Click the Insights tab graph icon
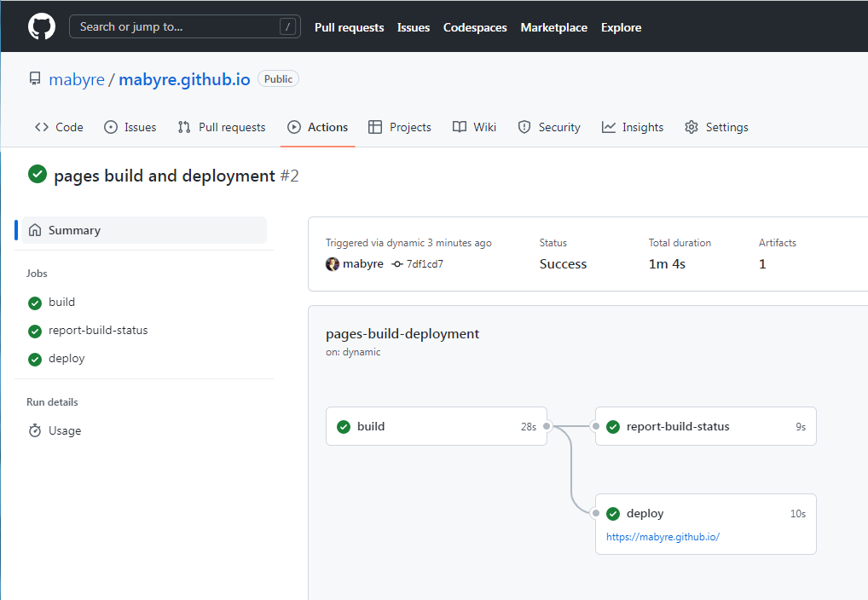The height and width of the screenshot is (600, 868). tap(609, 127)
